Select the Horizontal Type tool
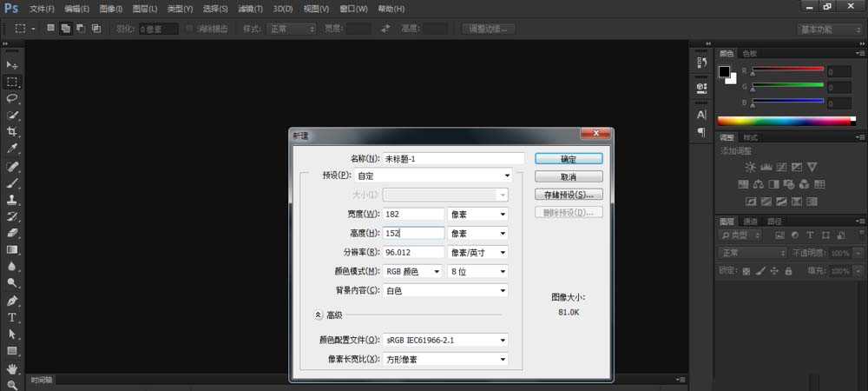 [x=12, y=317]
